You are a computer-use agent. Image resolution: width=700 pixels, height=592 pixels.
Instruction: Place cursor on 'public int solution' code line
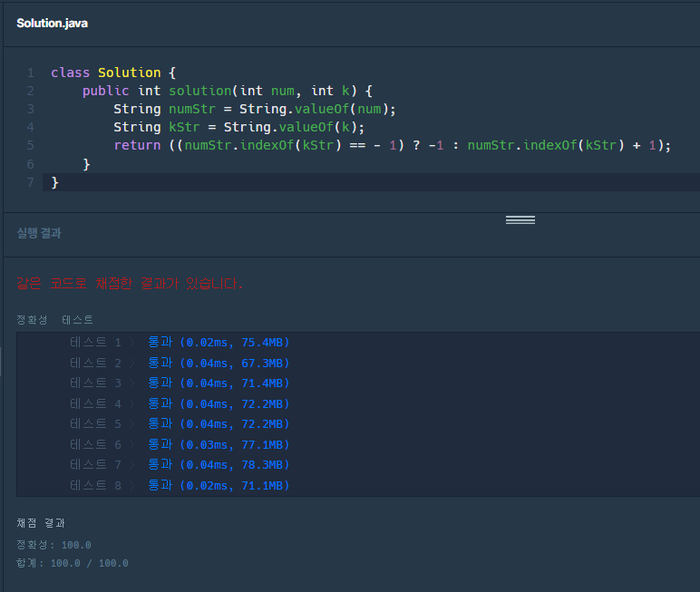[228, 91]
